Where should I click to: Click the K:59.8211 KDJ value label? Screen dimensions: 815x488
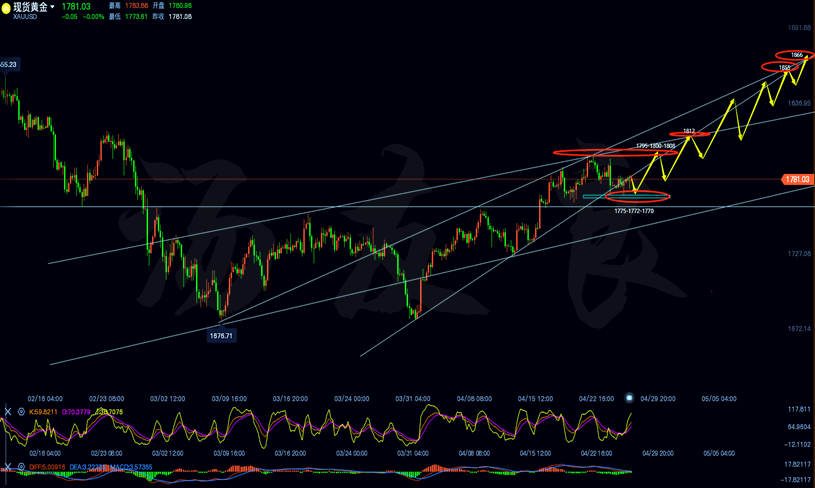click(x=44, y=411)
